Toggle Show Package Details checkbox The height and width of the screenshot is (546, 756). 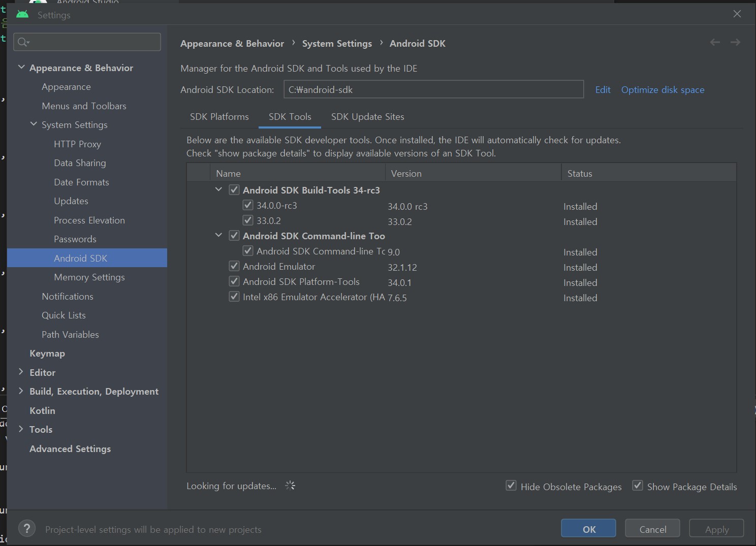[x=638, y=486]
